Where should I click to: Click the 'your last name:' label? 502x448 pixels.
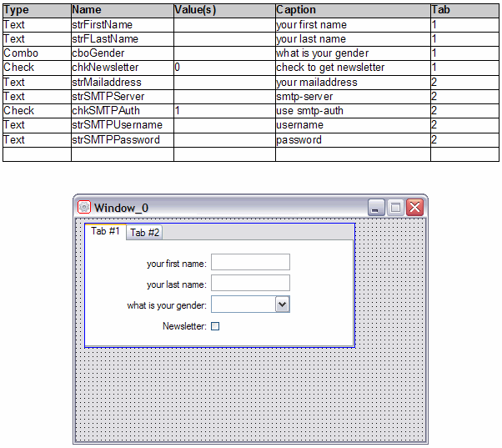coord(177,284)
